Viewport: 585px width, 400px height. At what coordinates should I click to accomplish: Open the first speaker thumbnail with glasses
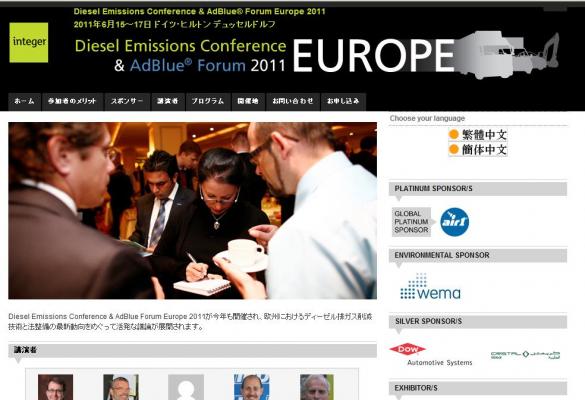55,387
